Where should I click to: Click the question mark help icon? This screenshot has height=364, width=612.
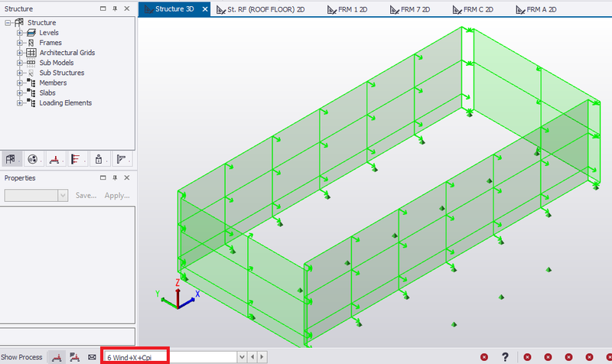505,356
